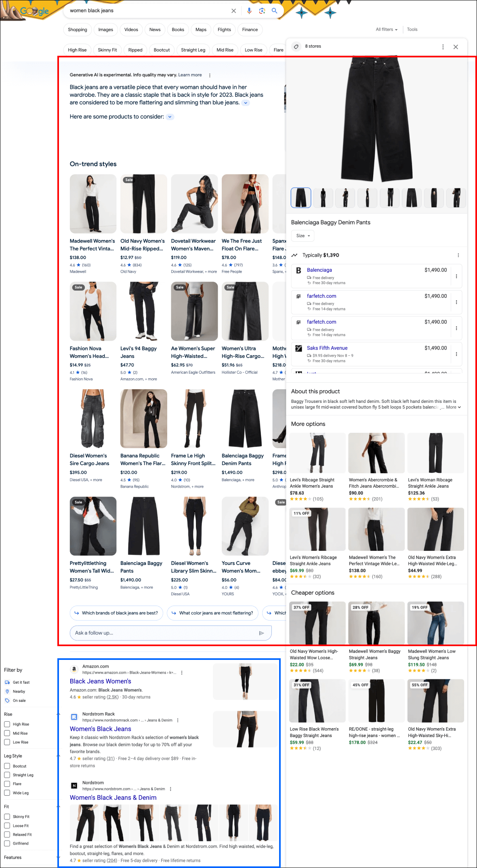Click the Nordstrom N favicon icon

pyautogui.click(x=74, y=786)
